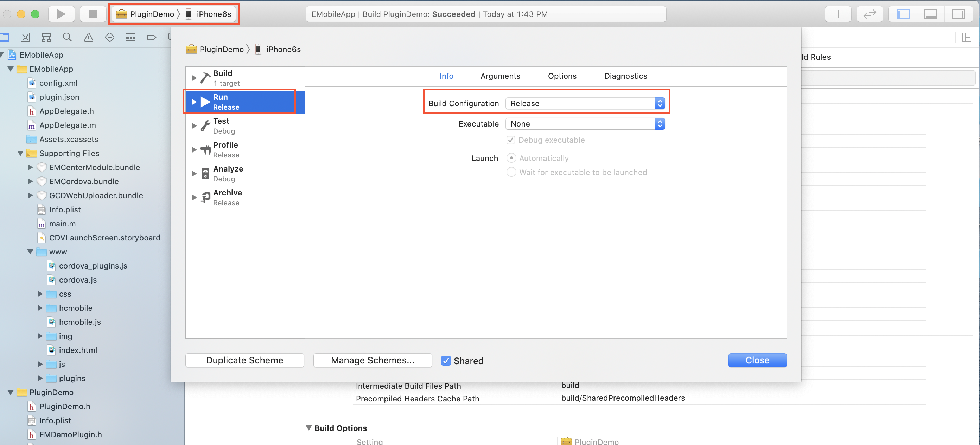Open the Find navigator magnifier icon
Image resolution: width=980 pixels, height=445 pixels.
point(67,37)
